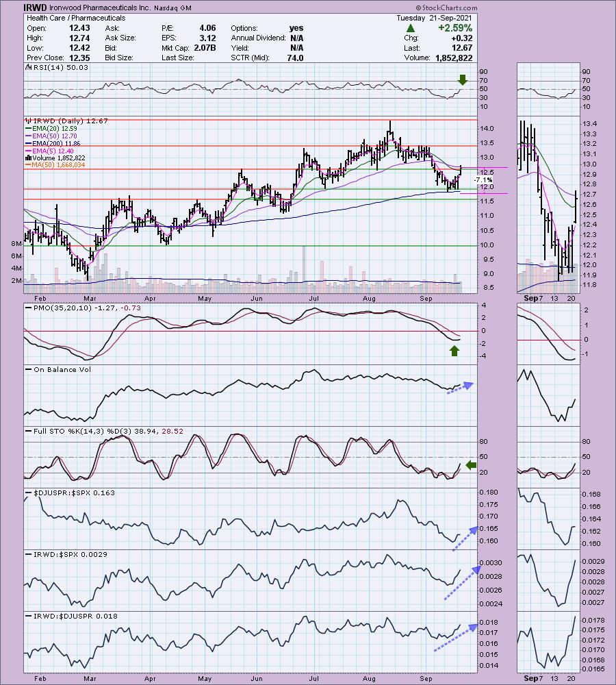The image size is (616, 685).
Task: Click the +2.59% percent change value
Action: point(455,28)
